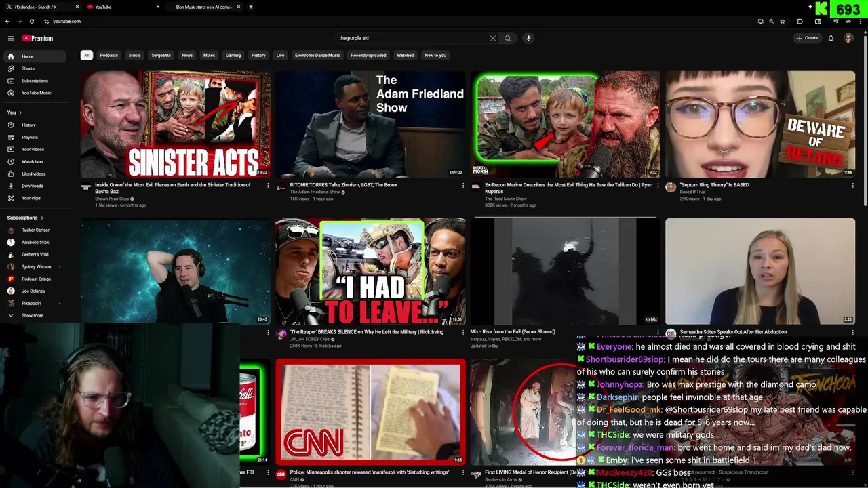Select the Gaming filter chip
The height and width of the screenshot is (488, 868).
[233, 56]
